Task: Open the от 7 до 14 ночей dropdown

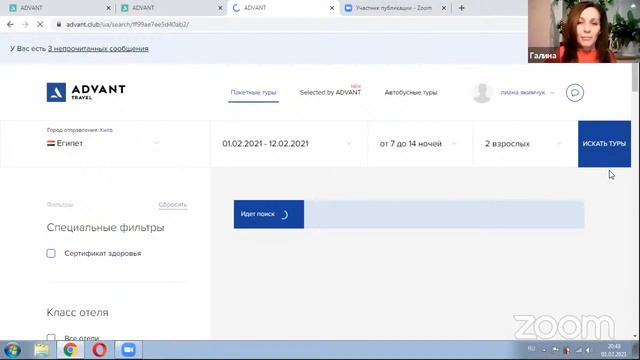Action: [419, 144]
